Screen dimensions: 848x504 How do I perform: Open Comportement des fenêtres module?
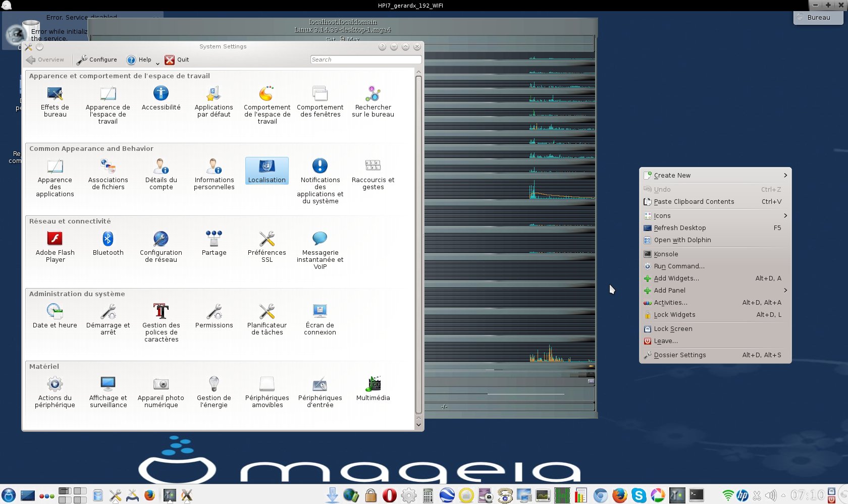click(x=320, y=102)
